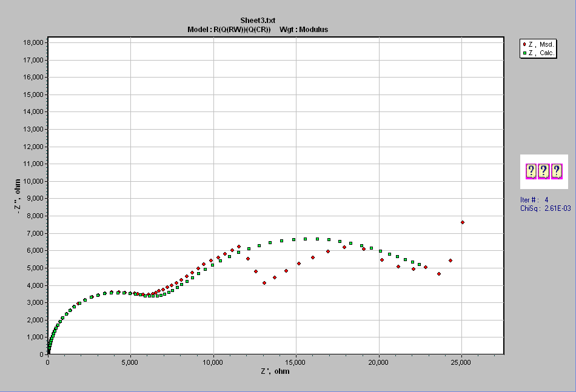Click the 1,000 y-axis tick label

coord(35,337)
